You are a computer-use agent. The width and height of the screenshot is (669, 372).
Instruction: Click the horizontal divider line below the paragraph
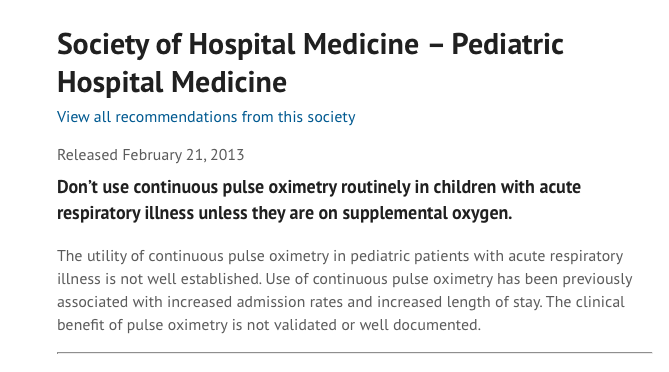(355, 353)
